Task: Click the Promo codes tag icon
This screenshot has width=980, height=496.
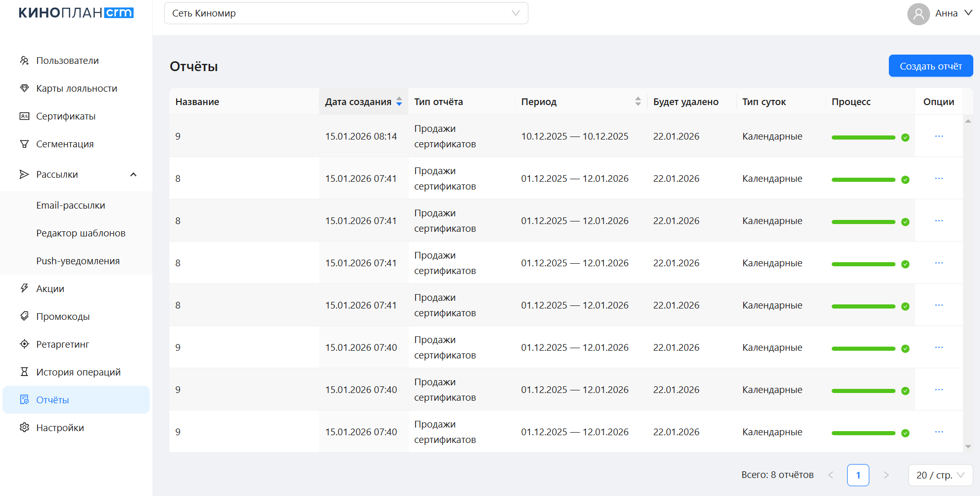Action: click(24, 316)
